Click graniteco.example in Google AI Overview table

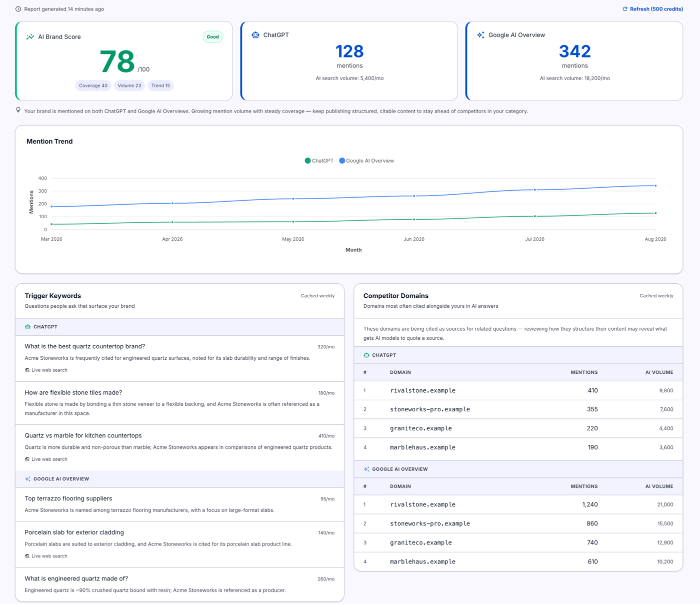[x=421, y=542]
